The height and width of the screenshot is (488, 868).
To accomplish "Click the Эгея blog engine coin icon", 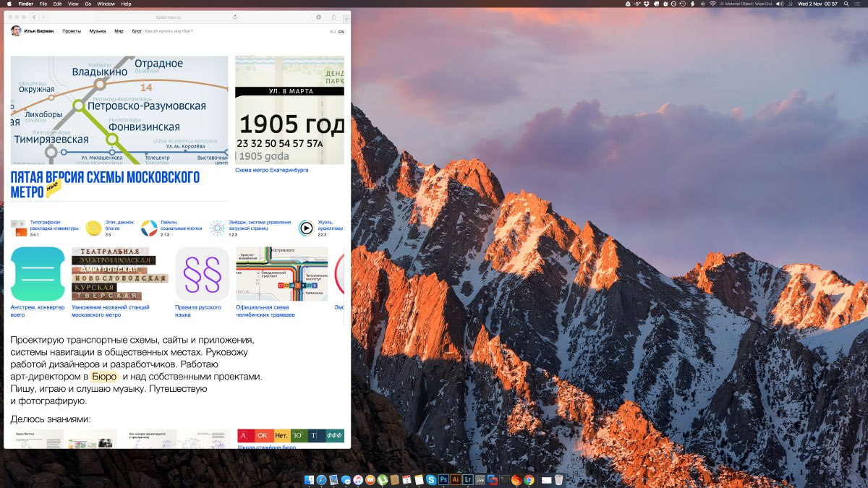I will click(93, 228).
